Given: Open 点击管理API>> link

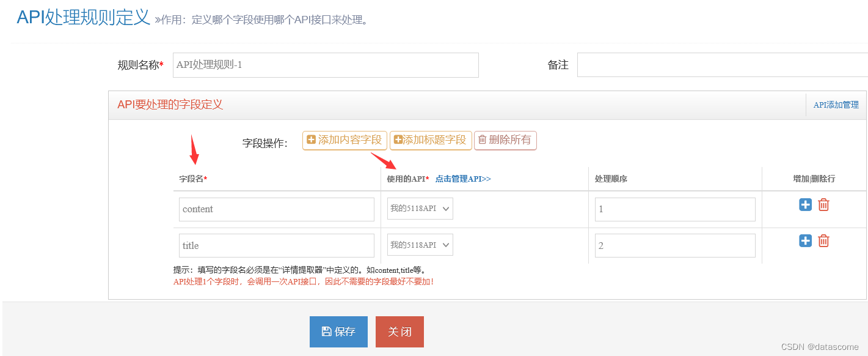Looking at the screenshot, I should coord(463,179).
